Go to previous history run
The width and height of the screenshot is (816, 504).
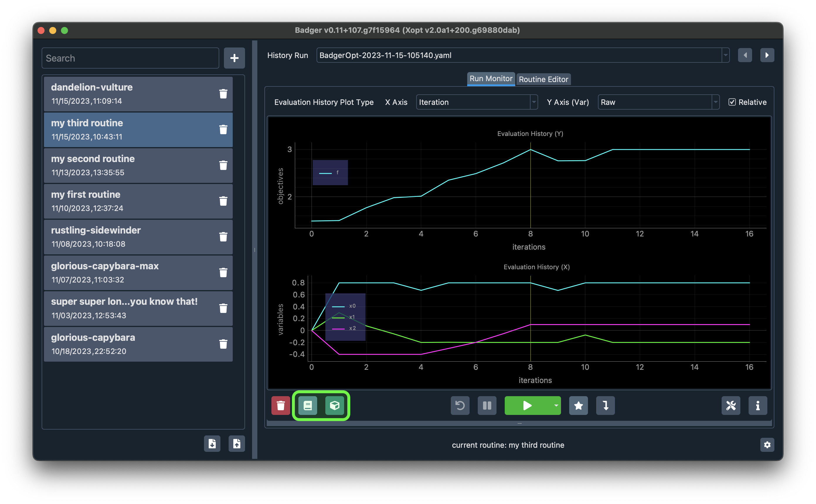[x=745, y=55]
